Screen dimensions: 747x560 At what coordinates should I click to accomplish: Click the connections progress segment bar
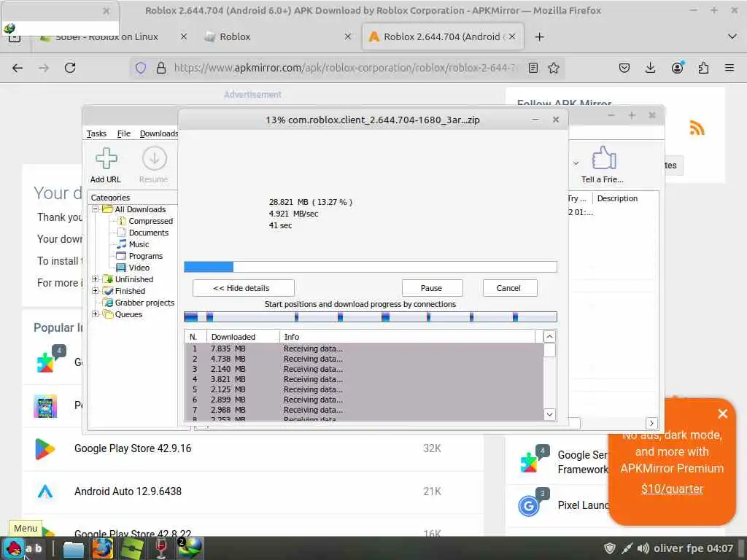(x=370, y=317)
